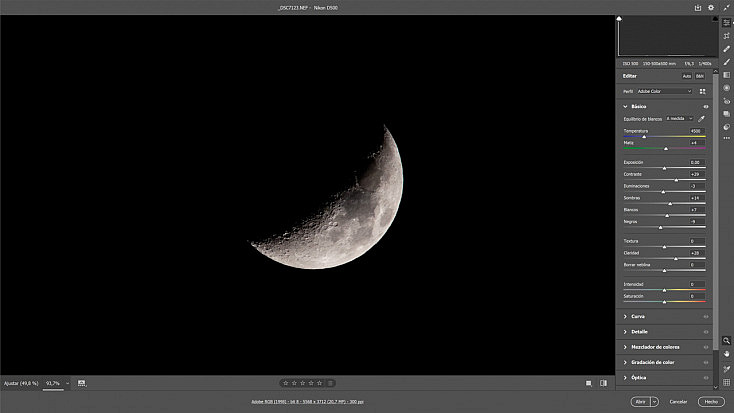The image size is (734, 413).
Task: Toggle shadow clipping warning in histogram
Action: (619, 19)
